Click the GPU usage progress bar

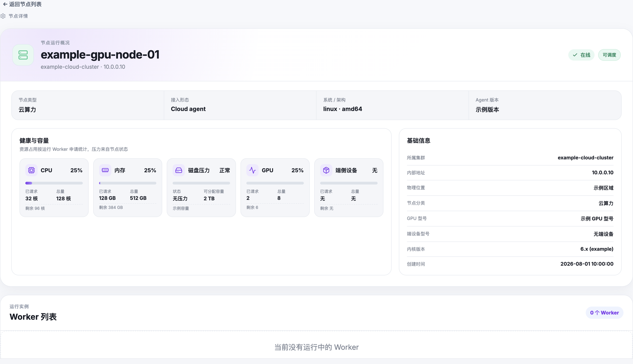pyautogui.click(x=275, y=183)
